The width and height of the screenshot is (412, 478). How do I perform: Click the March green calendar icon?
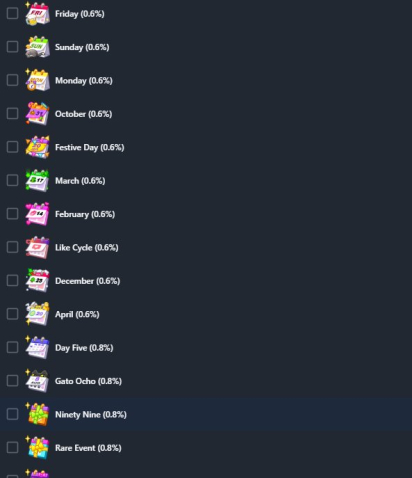37,180
